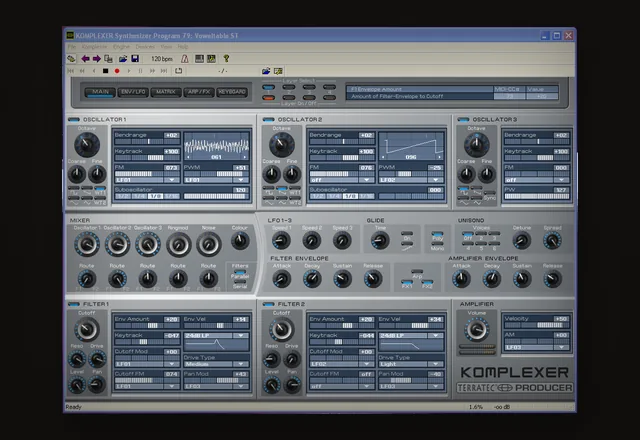Click the Filter Envelope Decay knob
The height and width of the screenshot is (440, 640).
click(x=312, y=279)
